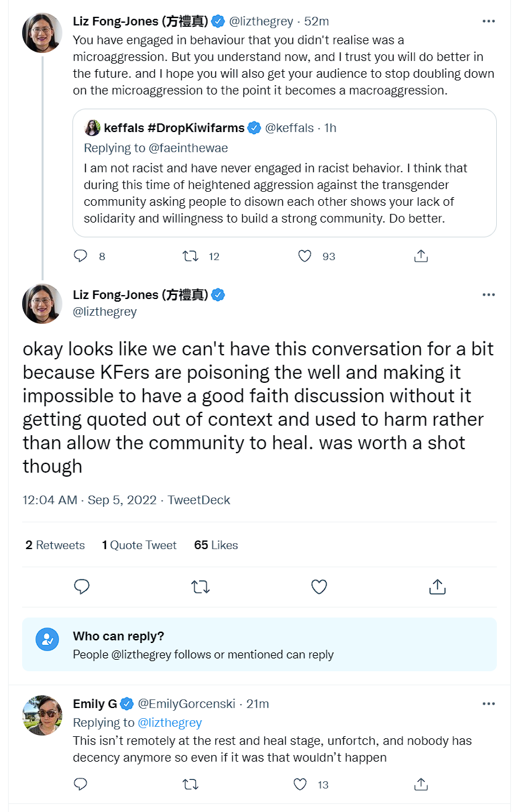The height and width of the screenshot is (812, 521).
Task: Share the top tweet via share icon
Action: click(420, 256)
